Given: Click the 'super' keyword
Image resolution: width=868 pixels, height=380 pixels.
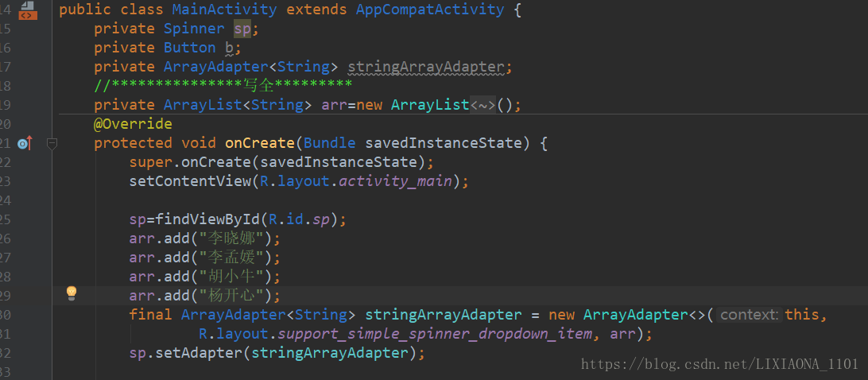Looking at the screenshot, I should 150,162.
